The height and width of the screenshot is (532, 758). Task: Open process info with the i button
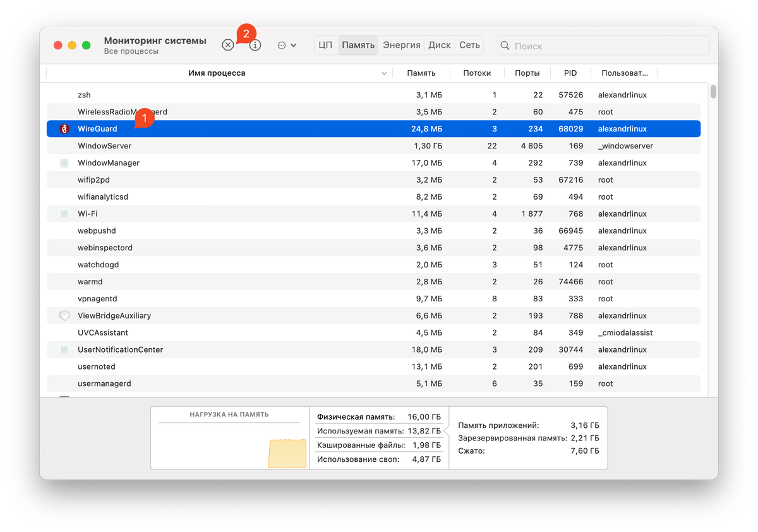point(255,45)
